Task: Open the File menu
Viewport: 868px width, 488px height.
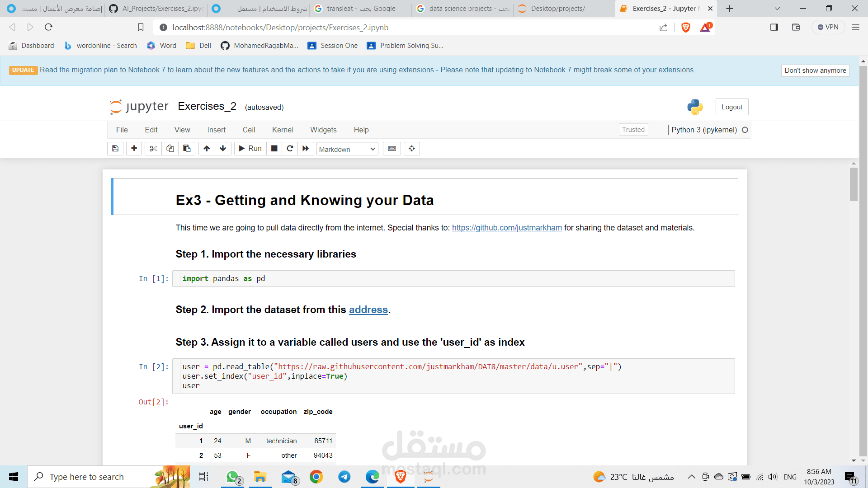Action: point(122,130)
